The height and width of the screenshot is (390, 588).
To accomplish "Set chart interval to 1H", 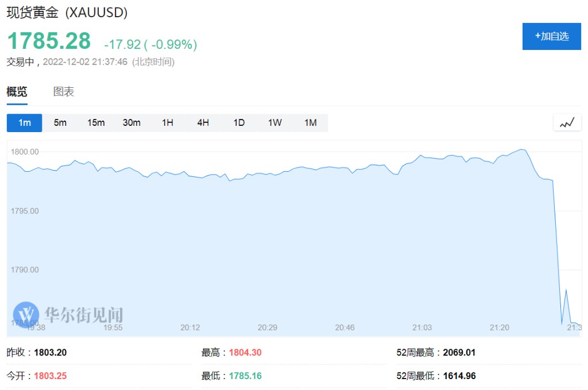I will click(x=167, y=123).
